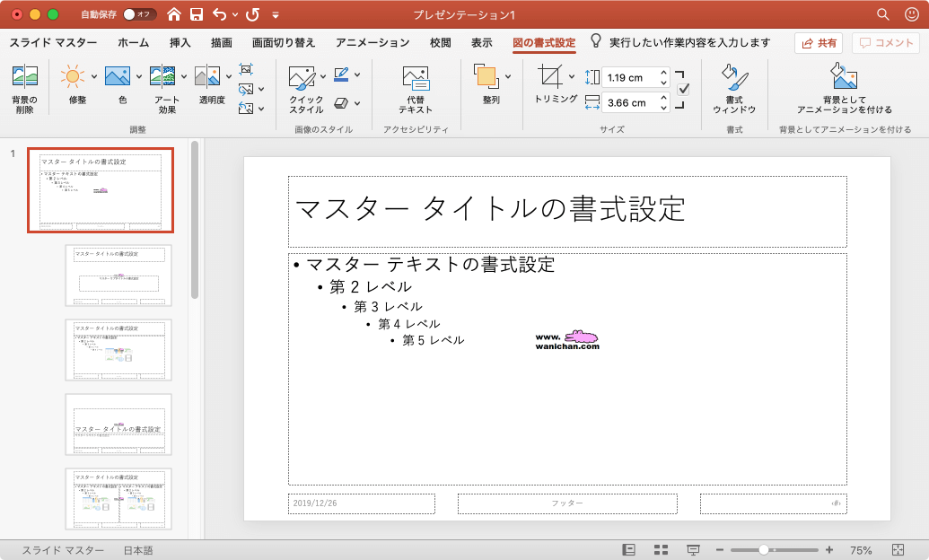The image size is (929, 560).
Task: Click the 共有 (Share) button
Action: point(818,42)
